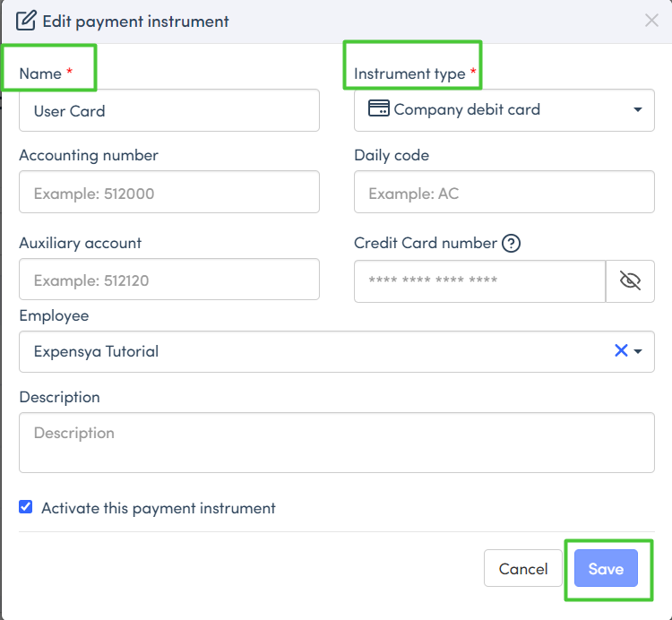Uncheck Activate this payment instrument checkbox

[26, 508]
